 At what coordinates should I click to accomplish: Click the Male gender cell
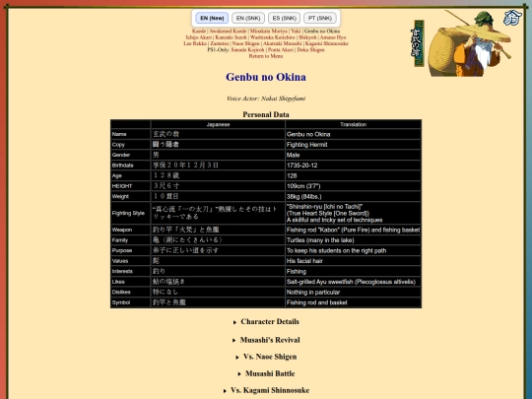tap(354, 155)
